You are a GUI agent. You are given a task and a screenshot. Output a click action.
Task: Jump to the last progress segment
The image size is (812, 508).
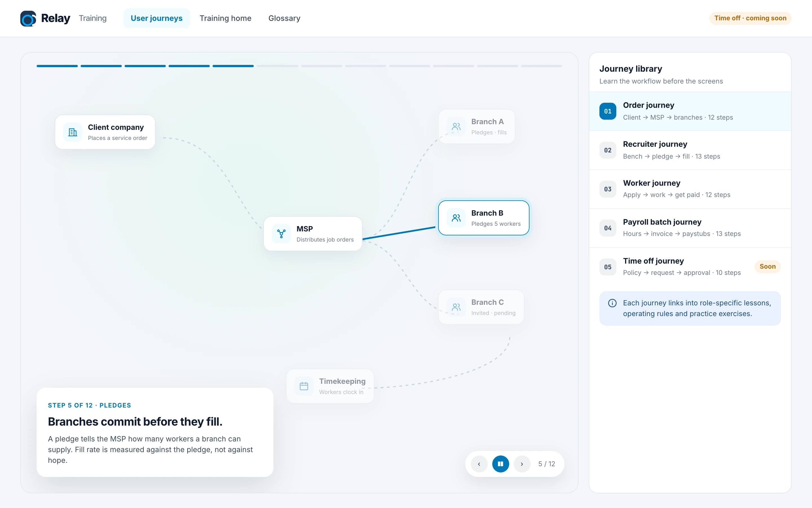point(541,66)
